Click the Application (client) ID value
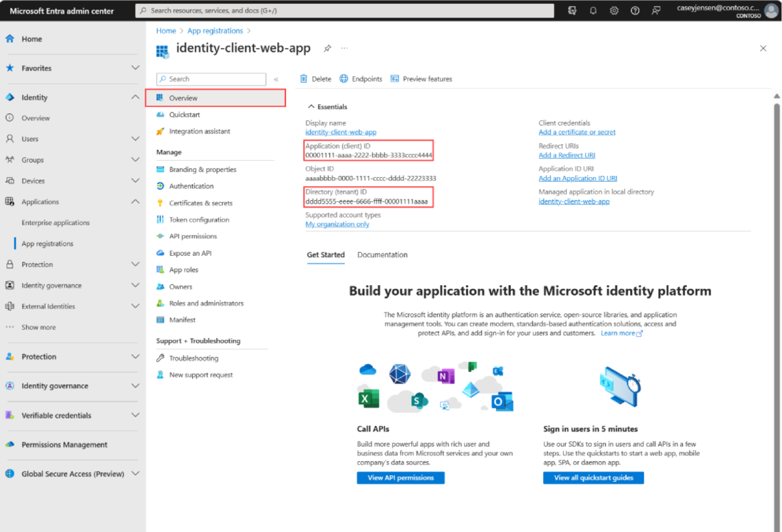The width and height of the screenshot is (782, 532). point(369,155)
